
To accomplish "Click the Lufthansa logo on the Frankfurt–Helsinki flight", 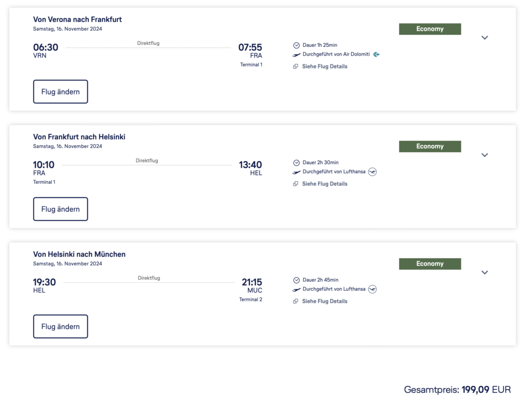I will (x=372, y=171).
